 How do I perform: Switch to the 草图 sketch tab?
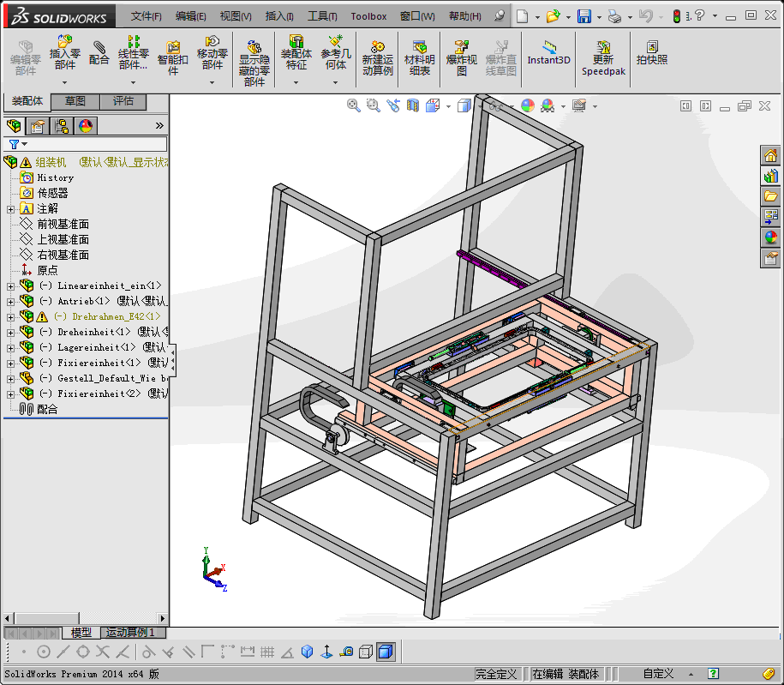click(75, 101)
